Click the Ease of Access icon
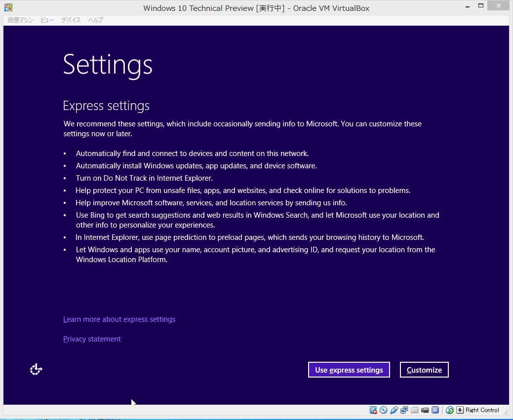This screenshot has height=420, width=513. point(36,369)
